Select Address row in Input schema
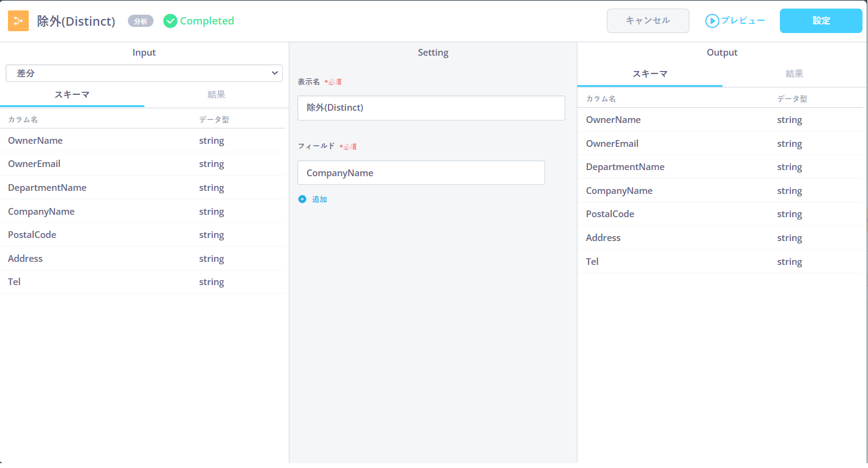This screenshot has width=868, height=468. click(143, 259)
